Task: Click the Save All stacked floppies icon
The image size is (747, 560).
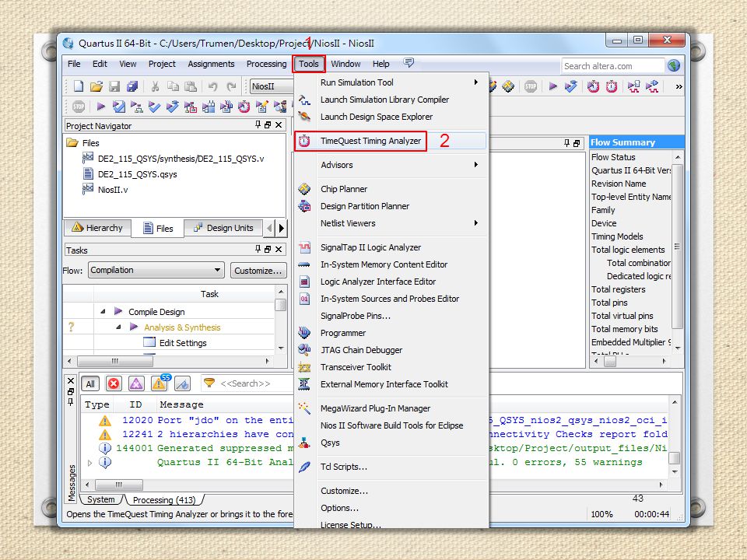Action: coord(132,86)
